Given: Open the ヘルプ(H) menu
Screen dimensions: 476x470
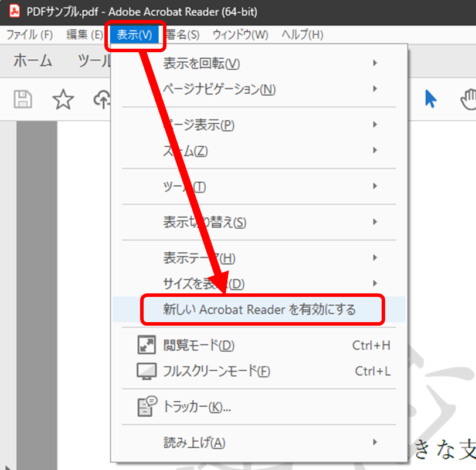Looking at the screenshot, I should click(302, 35).
